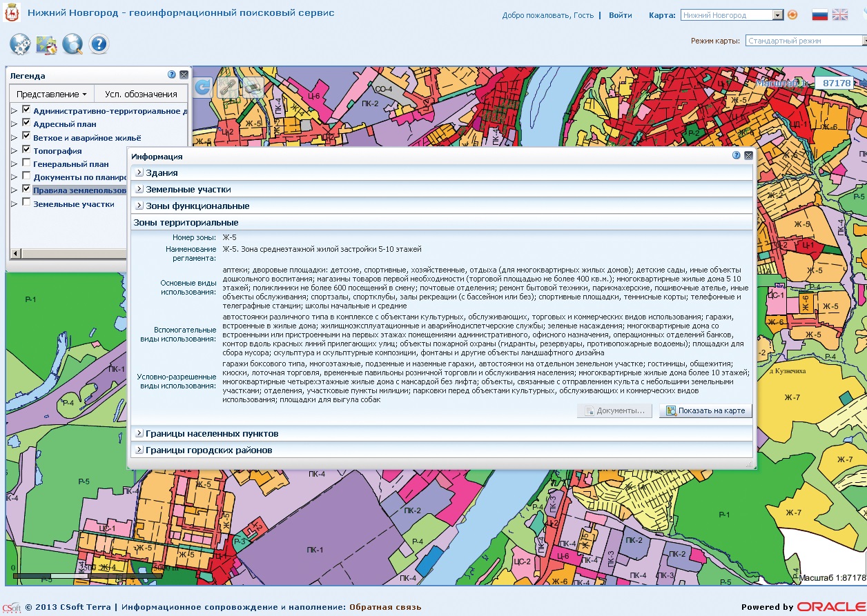Click the map layers paint icon
Image resolution: width=867 pixels, height=616 pixels.
pyautogui.click(x=46, y=45)
